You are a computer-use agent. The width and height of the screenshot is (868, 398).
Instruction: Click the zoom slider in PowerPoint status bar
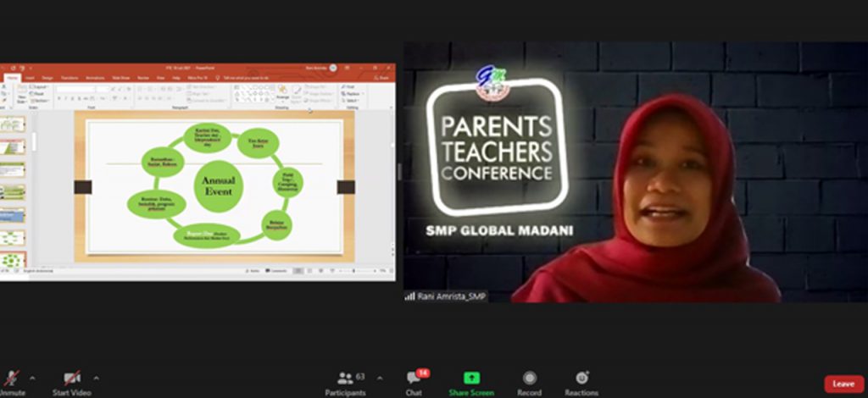point(358,271)
